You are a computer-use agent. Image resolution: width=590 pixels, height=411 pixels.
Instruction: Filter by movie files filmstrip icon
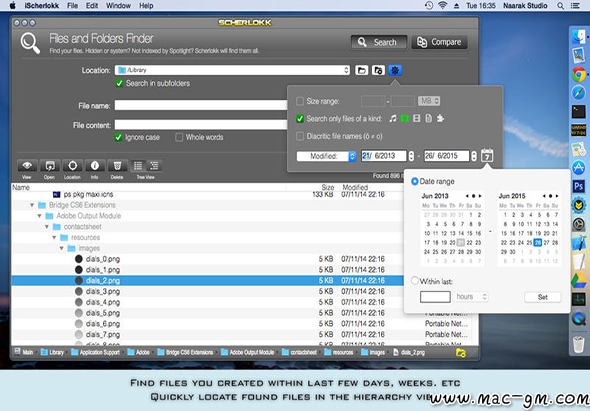tap(417, 119)
